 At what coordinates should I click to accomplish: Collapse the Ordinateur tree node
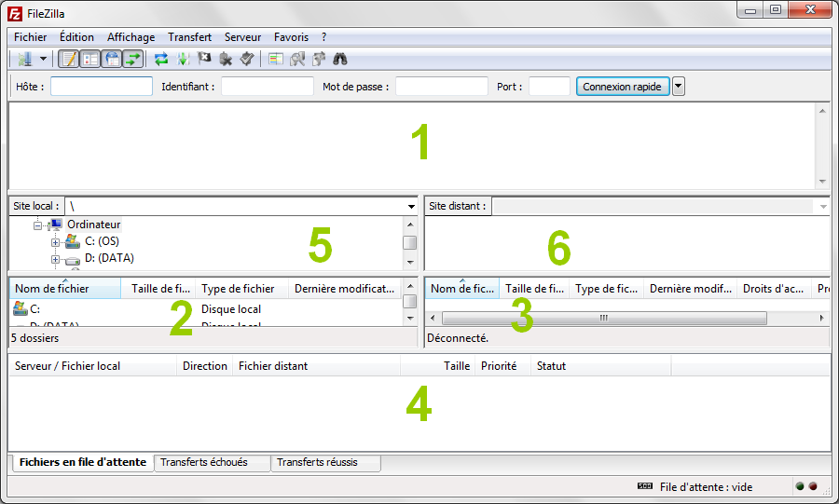(37, 225)
